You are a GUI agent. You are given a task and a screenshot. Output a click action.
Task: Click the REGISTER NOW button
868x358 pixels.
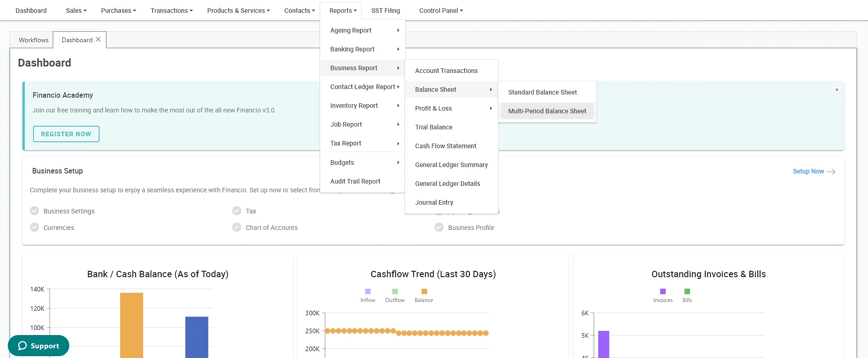tap(66, 134)
